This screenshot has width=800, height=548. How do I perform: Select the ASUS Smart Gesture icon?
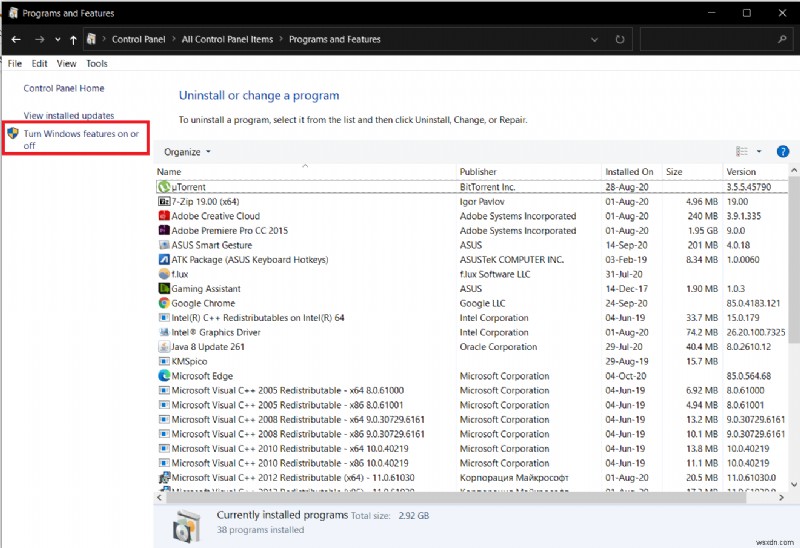[x=164, y=245]
